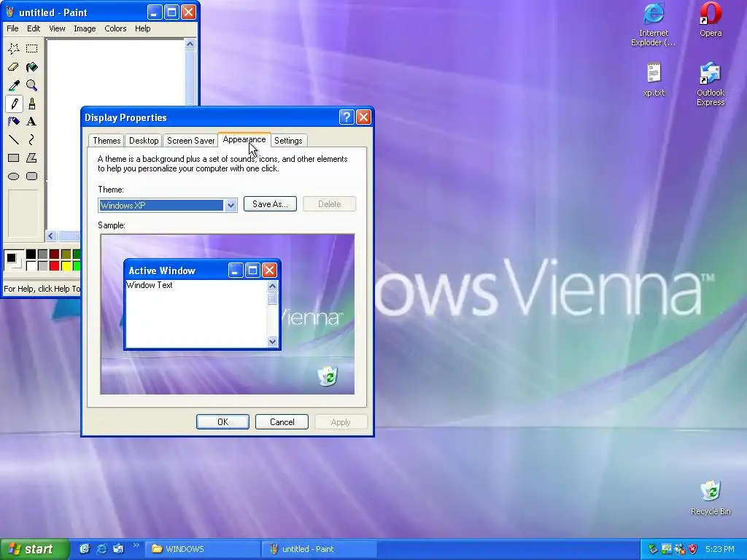
Task: Switch to untitled - Paint taskbar button
Action: coord(320,549)
